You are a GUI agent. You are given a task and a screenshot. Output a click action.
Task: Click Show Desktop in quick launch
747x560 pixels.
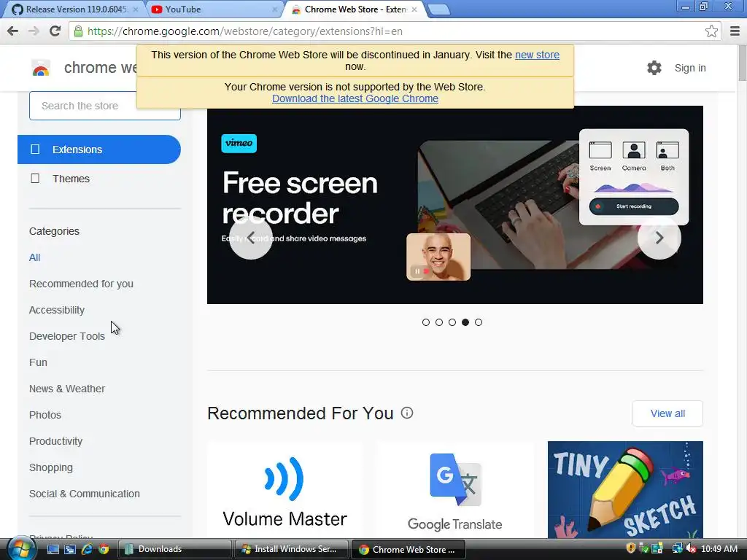click(x=53, y=549)
